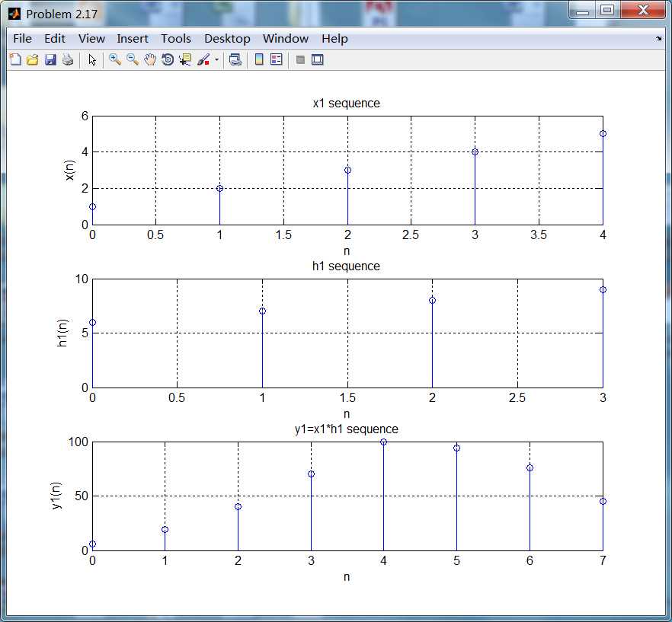
Task: Close the Problem 2.17 window
Action: click(x=643, y=10)
